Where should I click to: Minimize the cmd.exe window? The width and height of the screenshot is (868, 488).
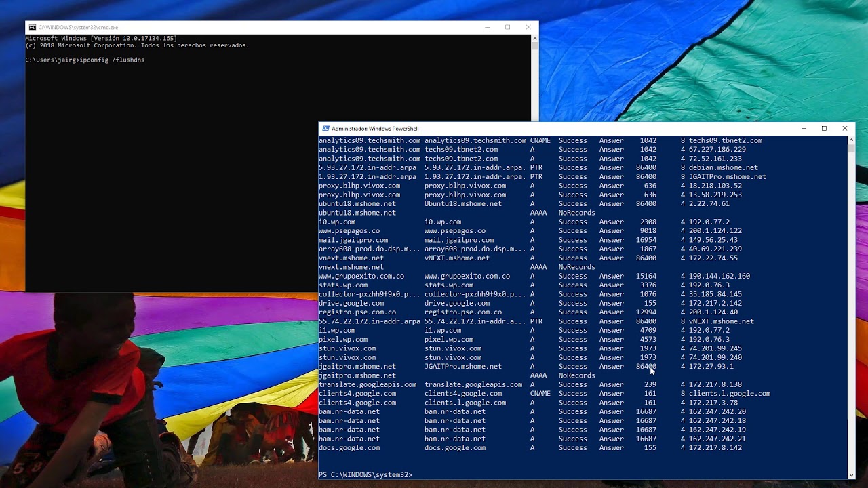click(x=487, y=27)
